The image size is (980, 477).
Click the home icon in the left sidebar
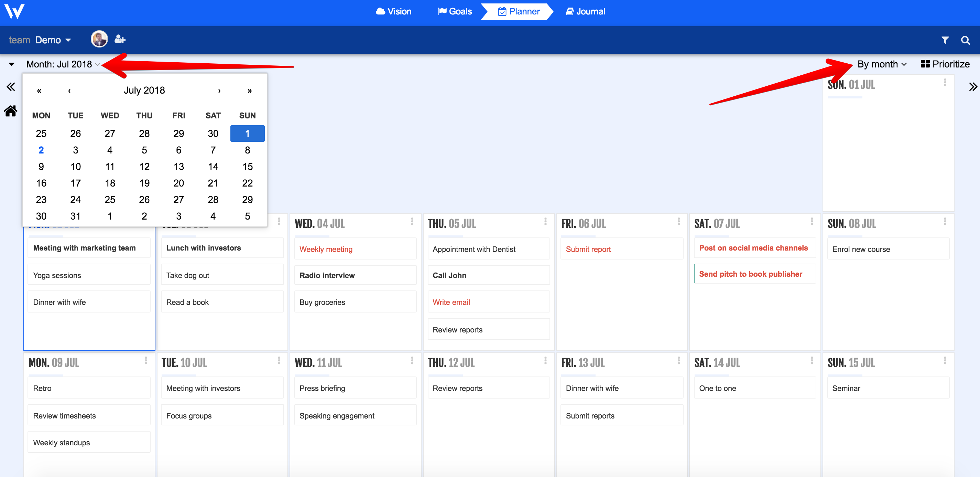click(x=10, y=111)
